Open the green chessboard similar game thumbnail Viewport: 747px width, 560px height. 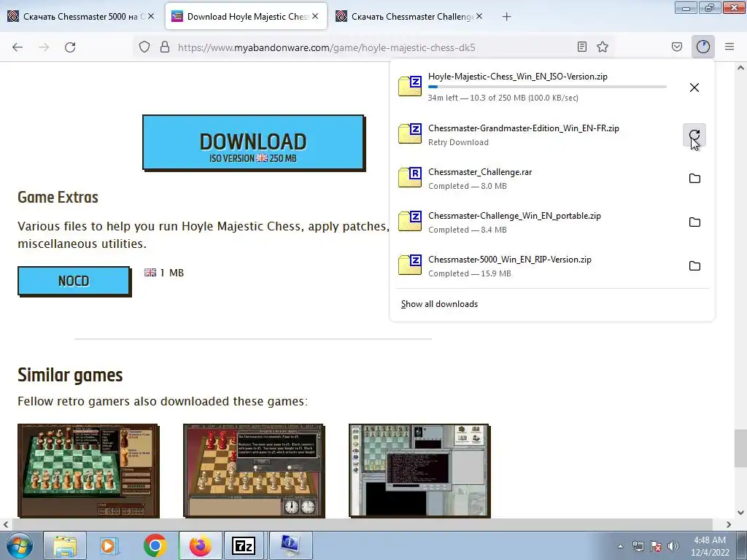pyautogui.click(x=88, y=470)
